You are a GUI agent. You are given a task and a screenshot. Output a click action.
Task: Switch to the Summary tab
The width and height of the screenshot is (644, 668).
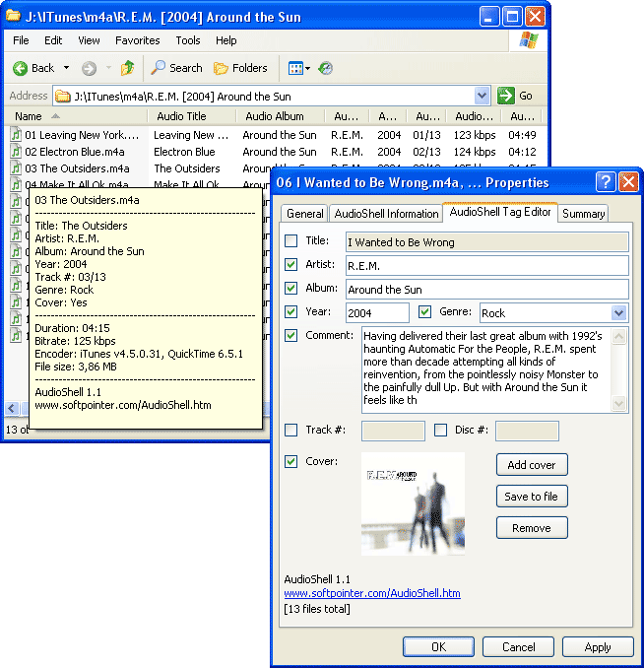point(584,214)
